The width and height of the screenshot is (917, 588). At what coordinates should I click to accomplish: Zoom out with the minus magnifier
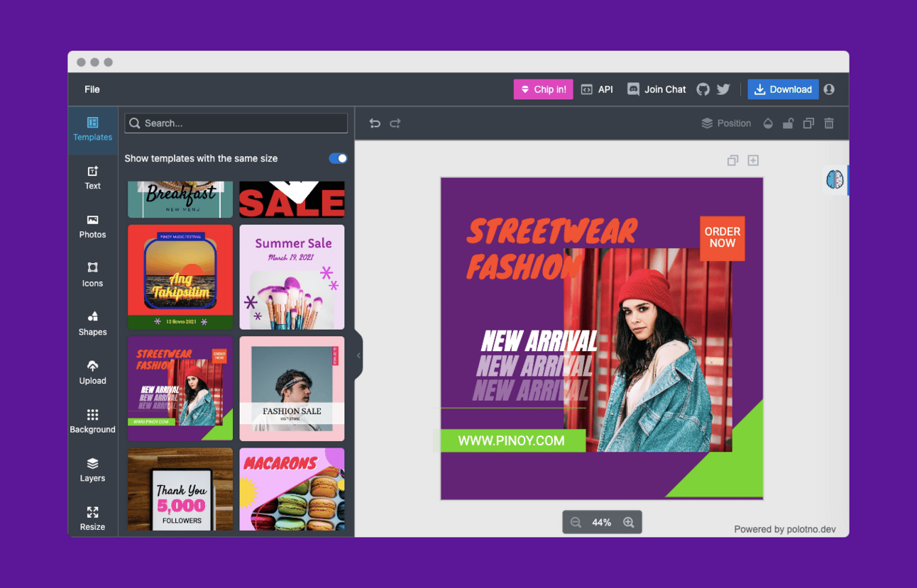coord(576,523)
